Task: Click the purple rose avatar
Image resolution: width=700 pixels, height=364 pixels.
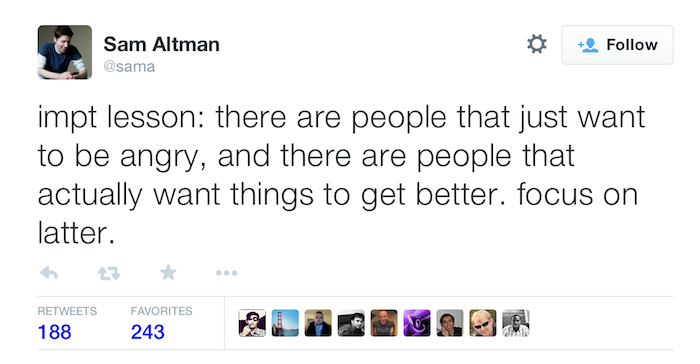Action: coord(417,323)
